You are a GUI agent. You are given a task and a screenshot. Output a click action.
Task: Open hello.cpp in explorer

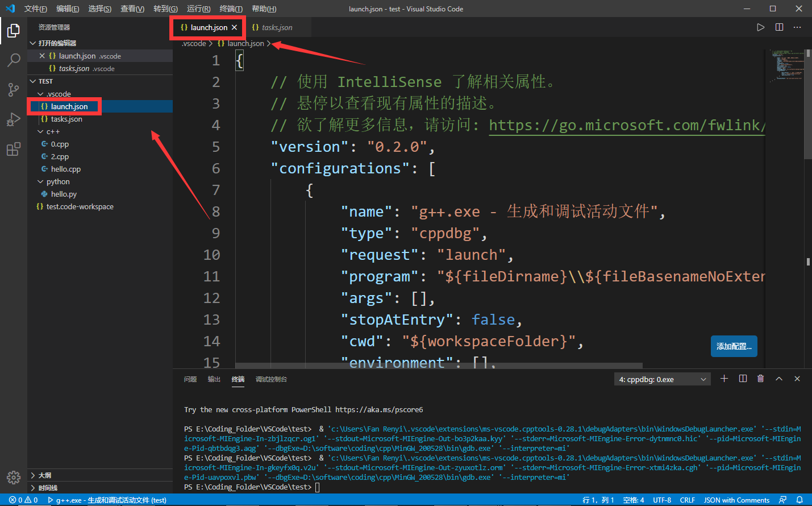click(66, 169)
